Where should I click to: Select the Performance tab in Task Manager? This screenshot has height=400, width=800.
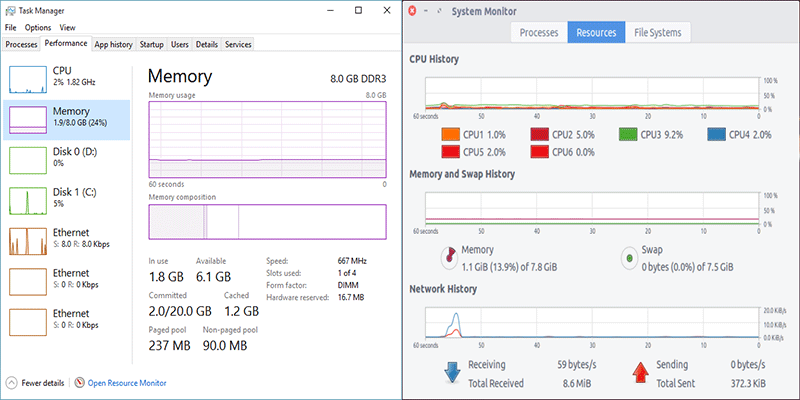[66, 44]
